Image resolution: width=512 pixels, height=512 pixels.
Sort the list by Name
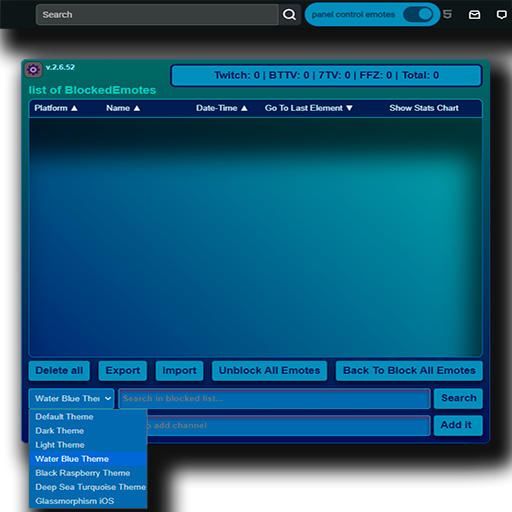[123, 108]
